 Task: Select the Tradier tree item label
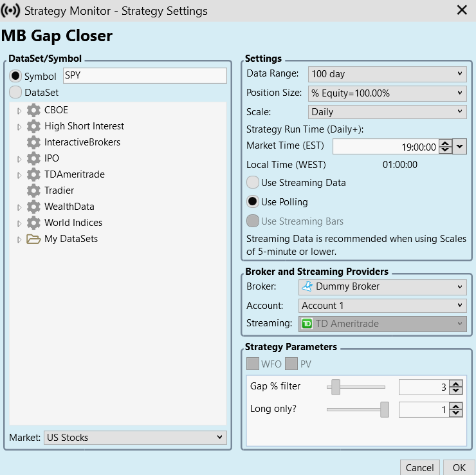coord(59,191)
